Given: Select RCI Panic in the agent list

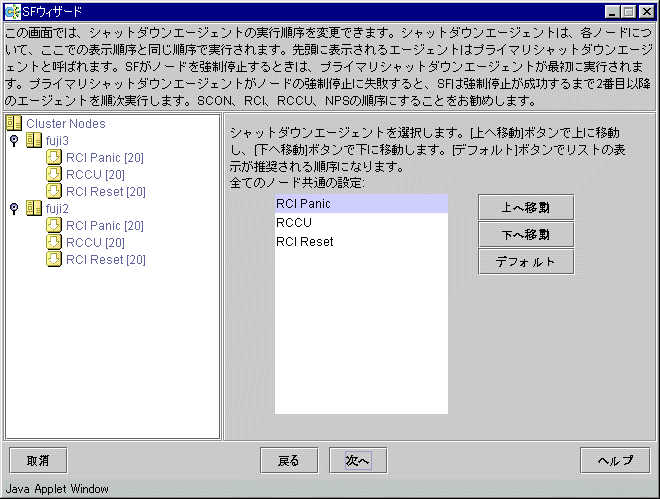Looking at the screenshot, I should coord(361,204).
